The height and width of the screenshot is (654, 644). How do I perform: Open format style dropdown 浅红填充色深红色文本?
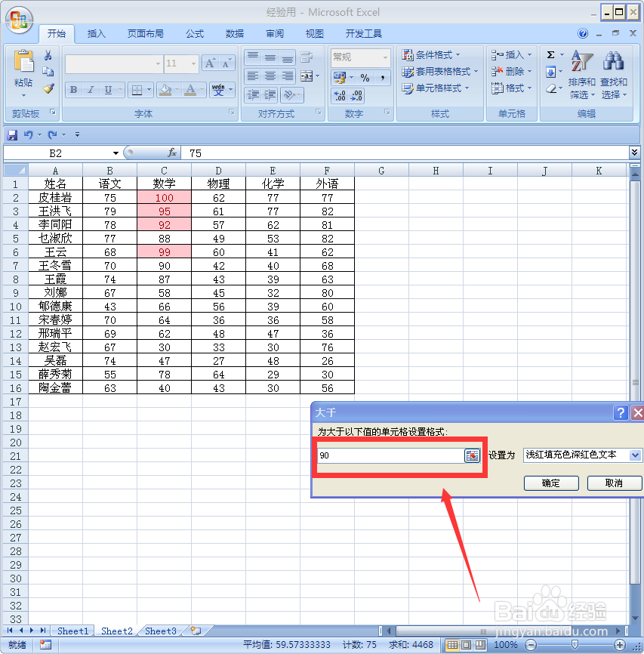635,455
